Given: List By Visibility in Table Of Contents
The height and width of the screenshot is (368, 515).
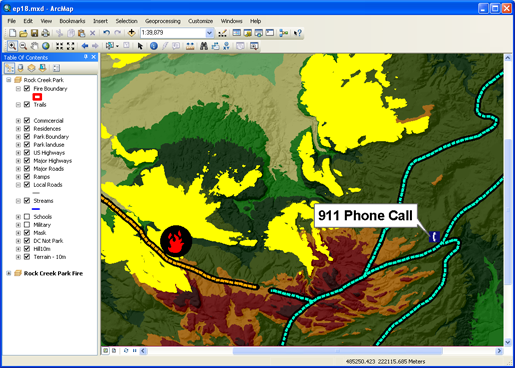Looking at the screenshot, I should 31,68.
